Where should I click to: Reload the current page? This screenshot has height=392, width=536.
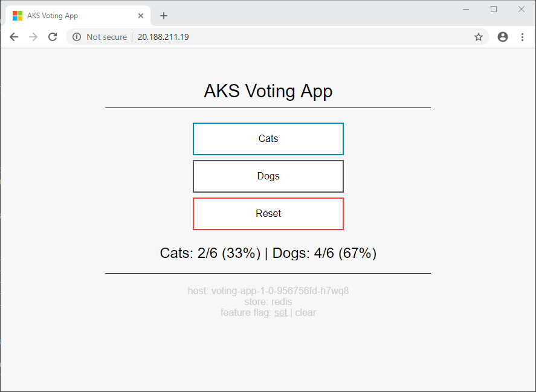click(x=53, y=37)
